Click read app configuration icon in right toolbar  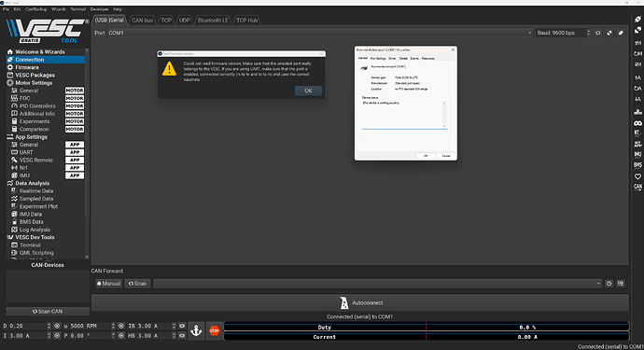click(637, 77)
